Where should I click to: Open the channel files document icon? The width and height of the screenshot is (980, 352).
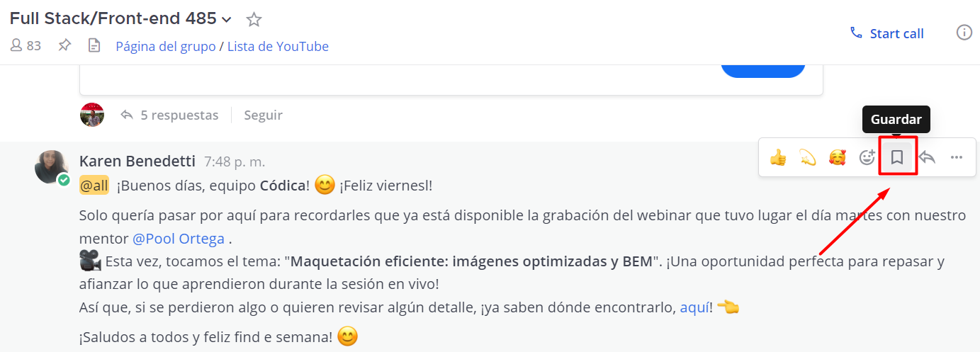(94, 46)
